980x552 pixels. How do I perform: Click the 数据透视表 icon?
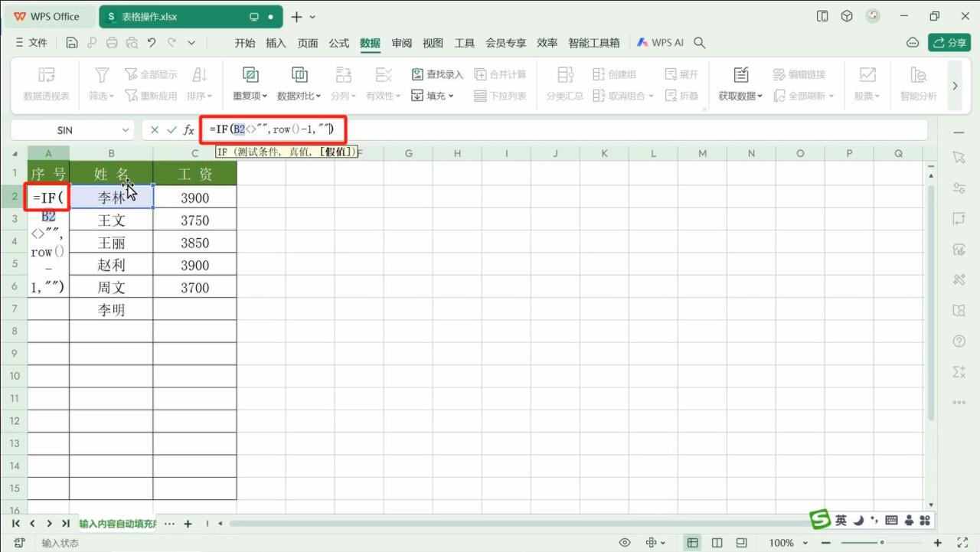(x=47, y=75)
